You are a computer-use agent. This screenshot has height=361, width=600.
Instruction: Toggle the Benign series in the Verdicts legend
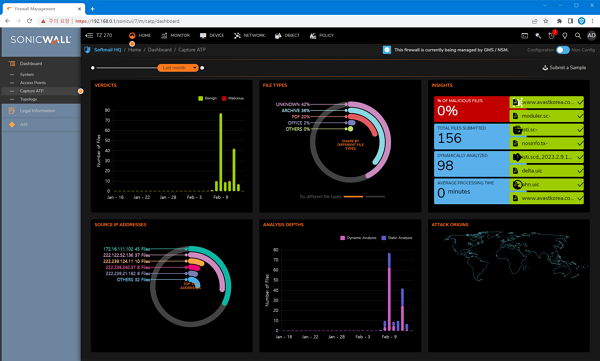pyautogui.click(x=207, y=98)
